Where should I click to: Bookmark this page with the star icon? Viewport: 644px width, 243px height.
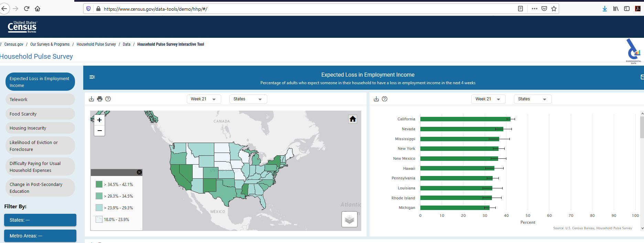[x=554, y=9]
